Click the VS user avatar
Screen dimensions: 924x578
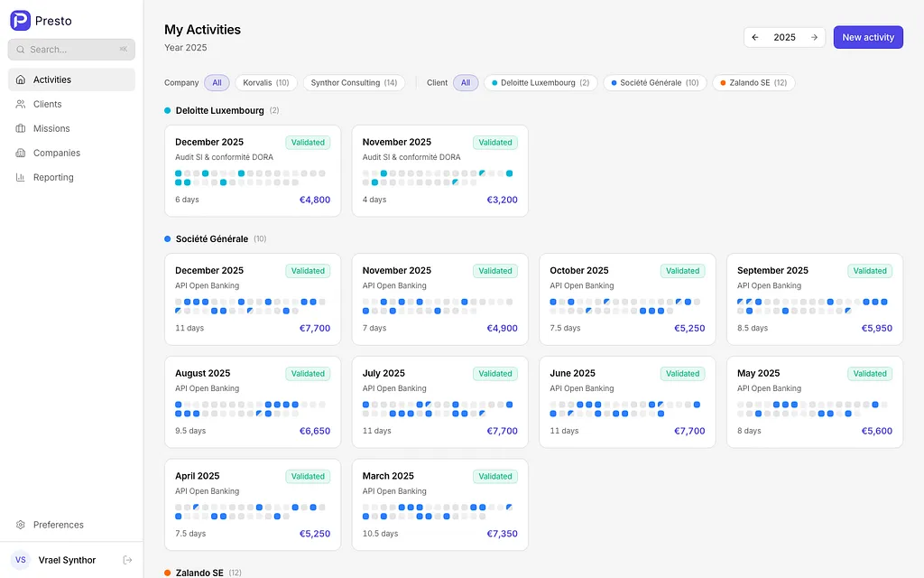[21, 560]
